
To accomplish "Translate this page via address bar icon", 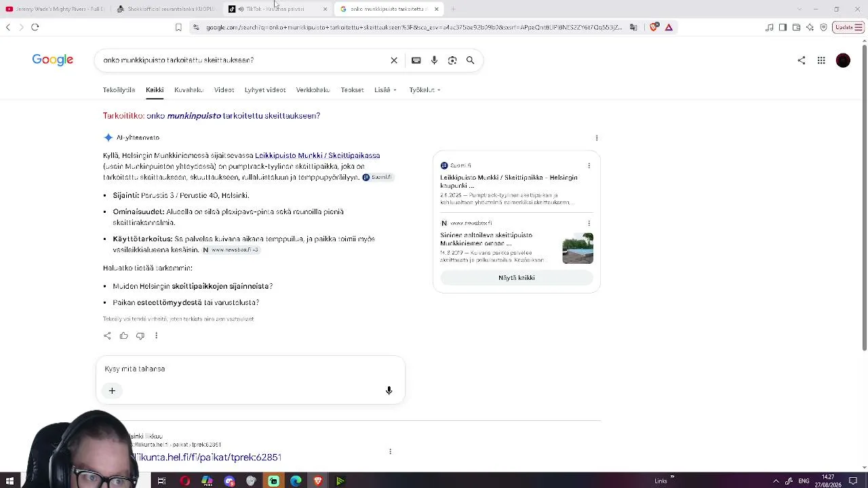I will [633, 27].
